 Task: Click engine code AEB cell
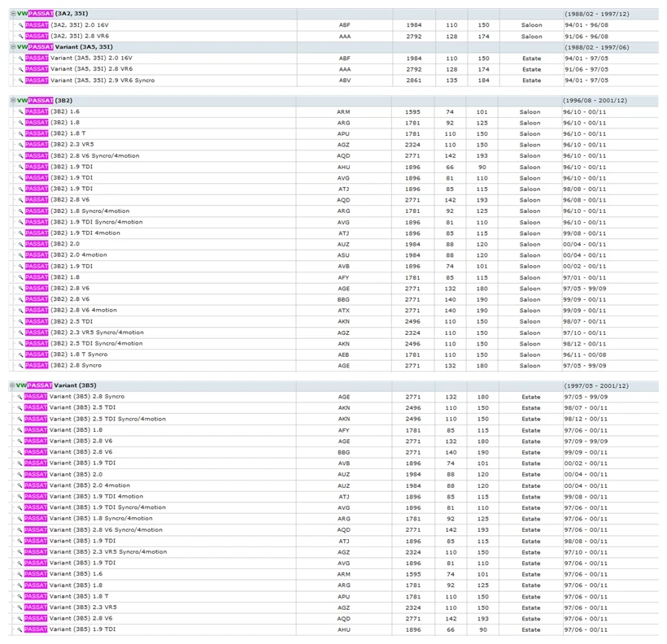click(x=343, y=355)
